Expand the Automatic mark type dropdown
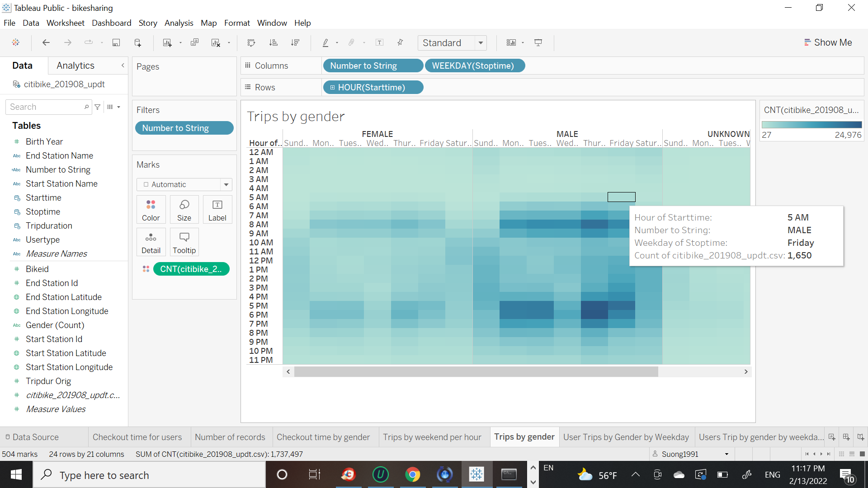Viewport: 868px width, 488px height. tap(184, 184)
